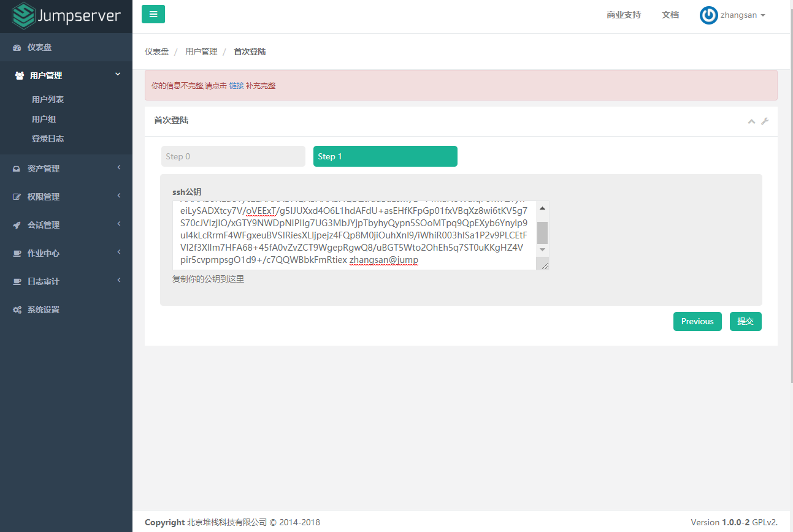This screenshot has width=793, height=532.
Task: Open the zhangsan account dropdown
Action: tap(739, 15)
